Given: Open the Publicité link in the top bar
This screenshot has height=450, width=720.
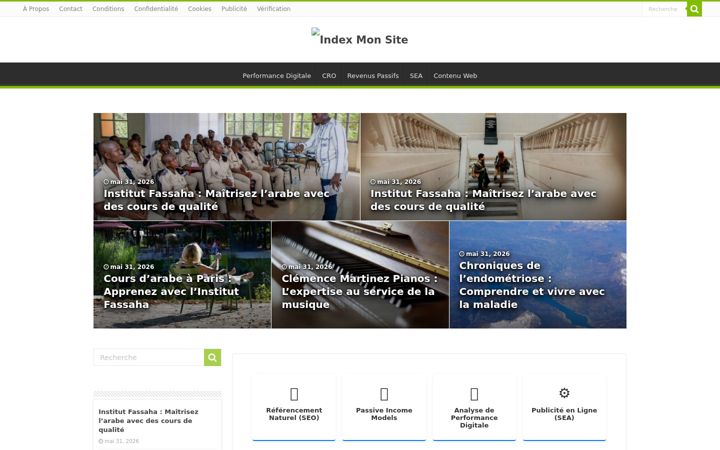Looking at the screenshot, I should click(234, 9).
